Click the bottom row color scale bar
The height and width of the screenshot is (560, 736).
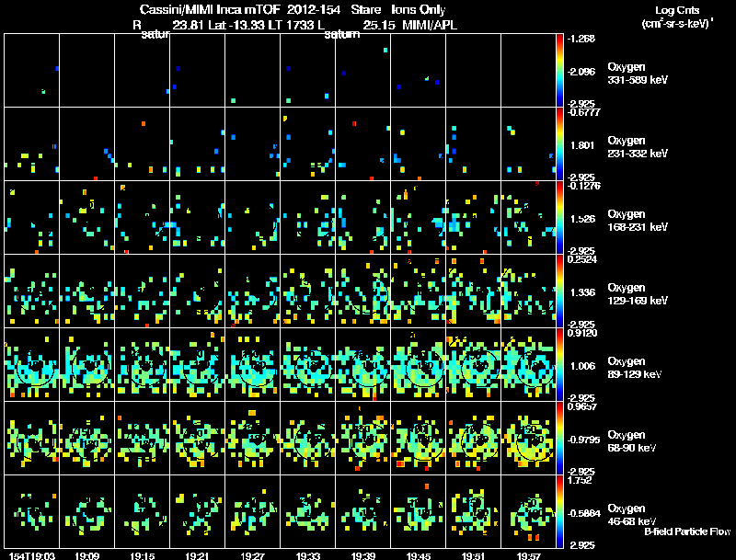tap(559, 511)
